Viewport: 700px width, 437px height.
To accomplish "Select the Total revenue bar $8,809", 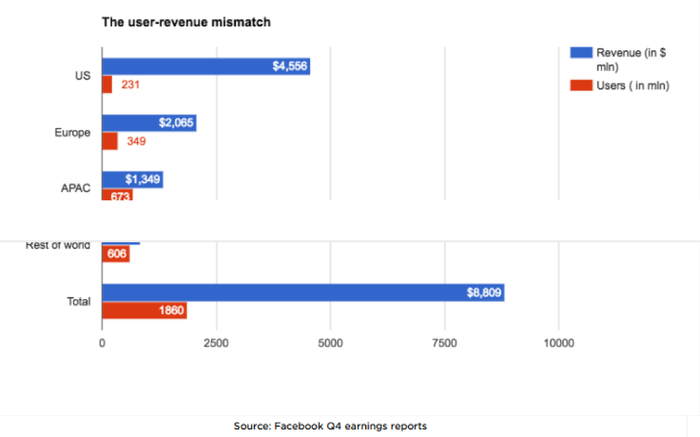I will click(304, 292).
